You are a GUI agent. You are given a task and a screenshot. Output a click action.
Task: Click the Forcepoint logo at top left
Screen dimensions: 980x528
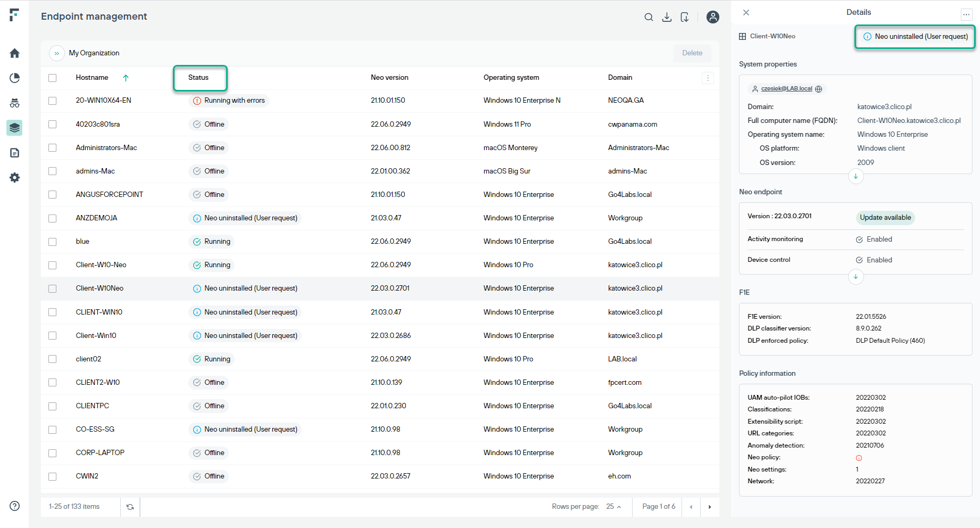click(x=14, y=15)
